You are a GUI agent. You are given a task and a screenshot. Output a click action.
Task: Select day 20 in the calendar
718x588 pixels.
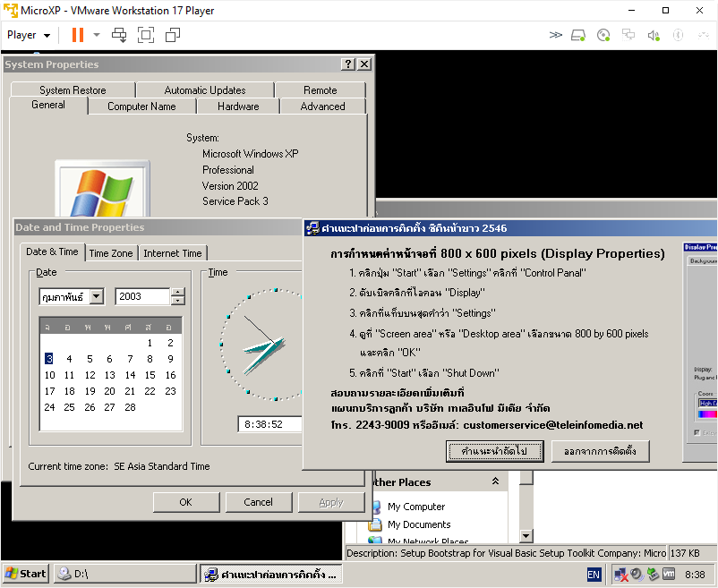point(109,391)
